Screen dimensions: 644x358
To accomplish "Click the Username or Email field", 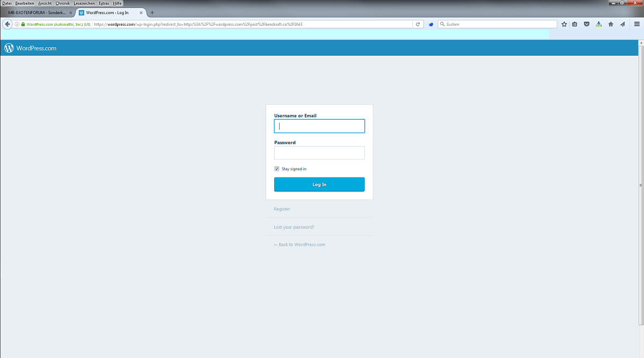I will tap(319, 126).
